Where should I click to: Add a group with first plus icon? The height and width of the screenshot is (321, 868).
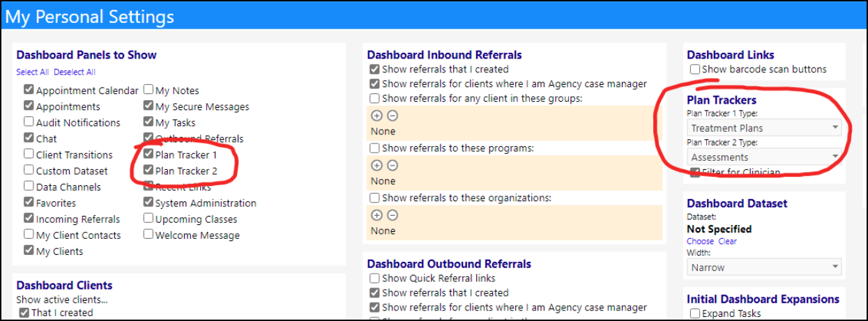pos(376,116)
